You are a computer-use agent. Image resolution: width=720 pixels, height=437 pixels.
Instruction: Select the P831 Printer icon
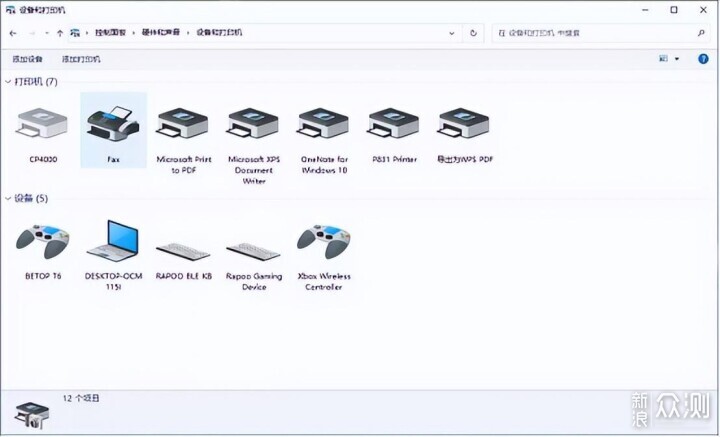tap(394, 123)
